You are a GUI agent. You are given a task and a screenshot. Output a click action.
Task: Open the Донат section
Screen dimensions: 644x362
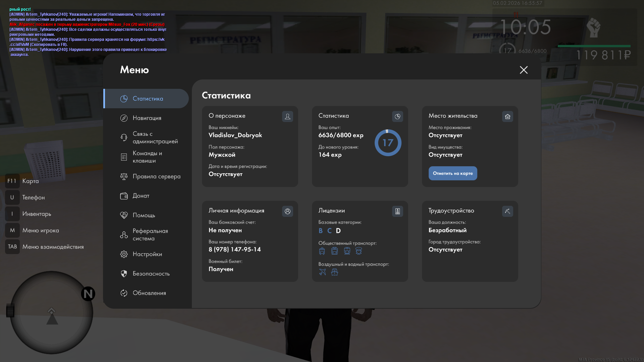pyautogui.click(x=141, y=196)
